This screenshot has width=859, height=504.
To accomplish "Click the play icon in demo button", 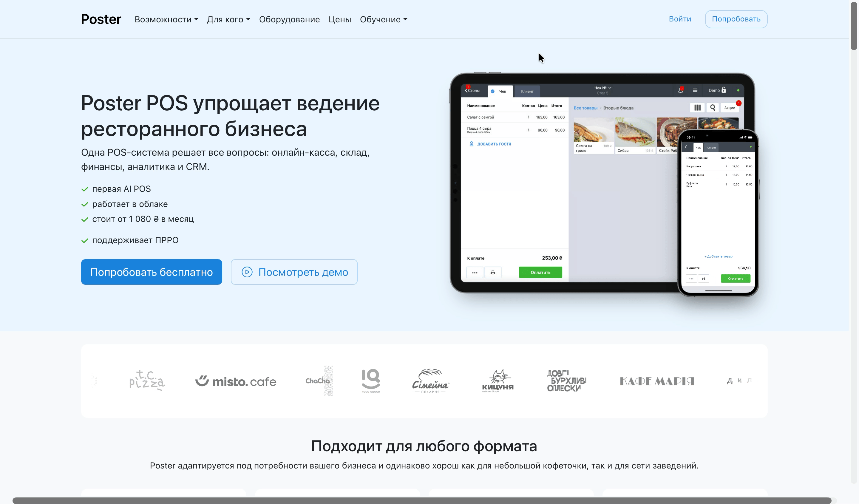I will tap(247, 272).
